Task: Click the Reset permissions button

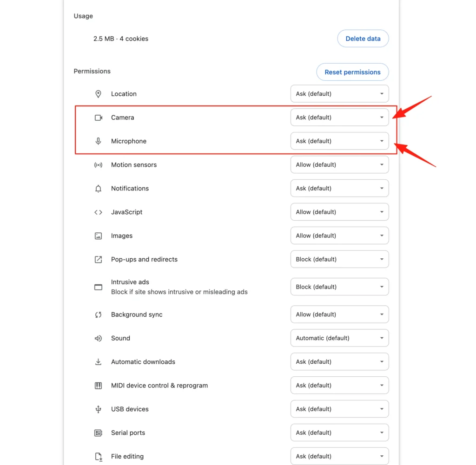Action: point(352,72)
